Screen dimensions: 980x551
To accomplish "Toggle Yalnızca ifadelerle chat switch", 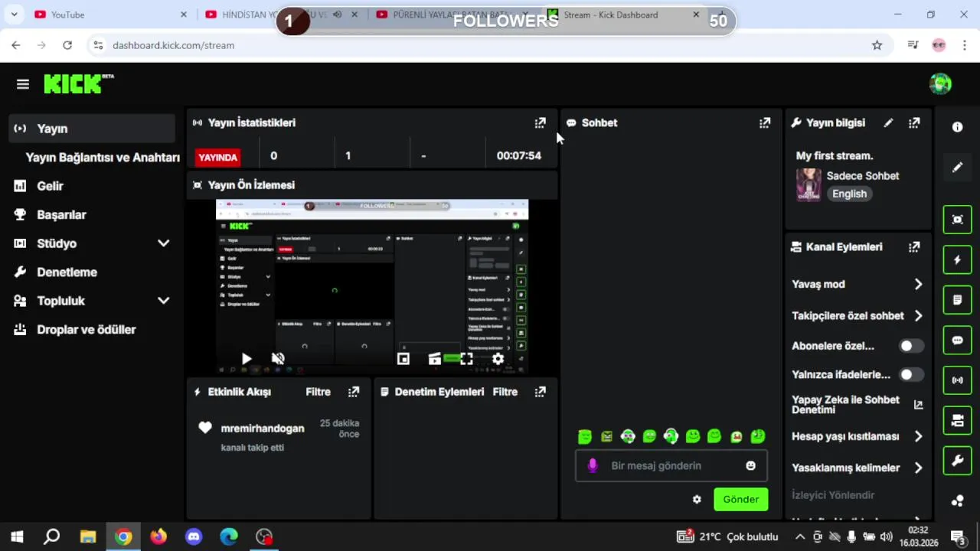I will (911, 374).
